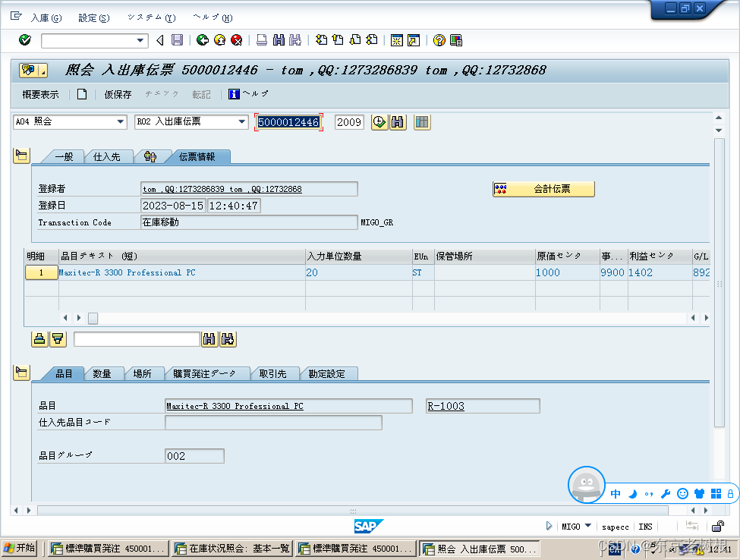Collapse the item detail area toggle

(x=21, y=373)
